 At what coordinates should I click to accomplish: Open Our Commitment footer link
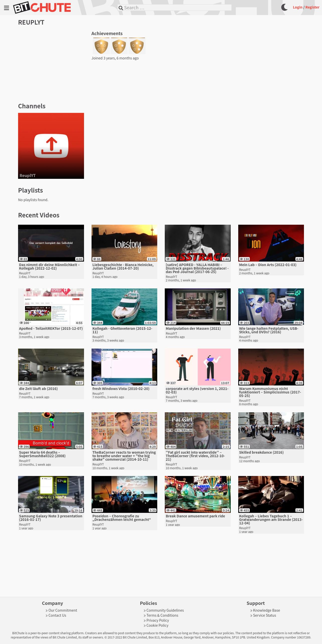click(x=63, y=610)
